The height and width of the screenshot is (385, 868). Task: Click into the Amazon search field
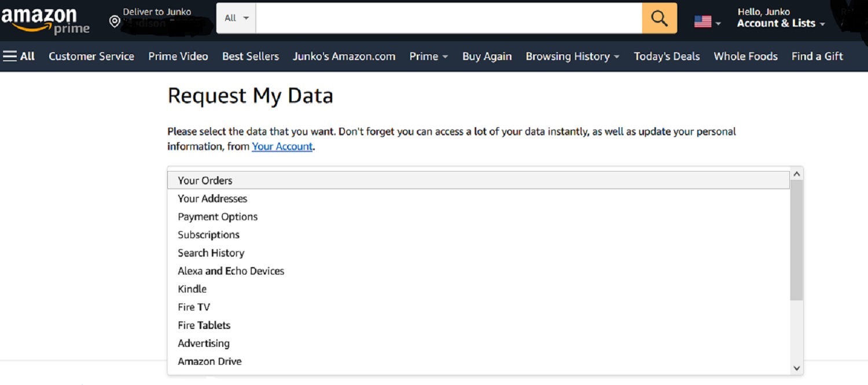[x=448, y=18]
